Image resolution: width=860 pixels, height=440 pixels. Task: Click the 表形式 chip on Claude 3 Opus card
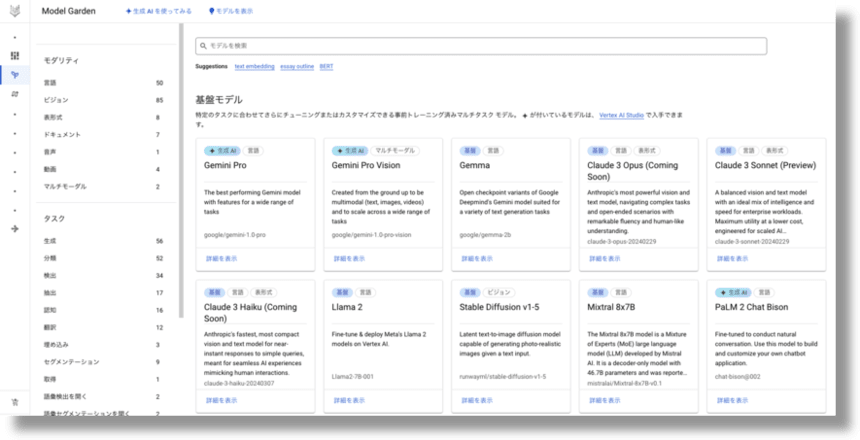pyautogui.click(x=647, y=150)
